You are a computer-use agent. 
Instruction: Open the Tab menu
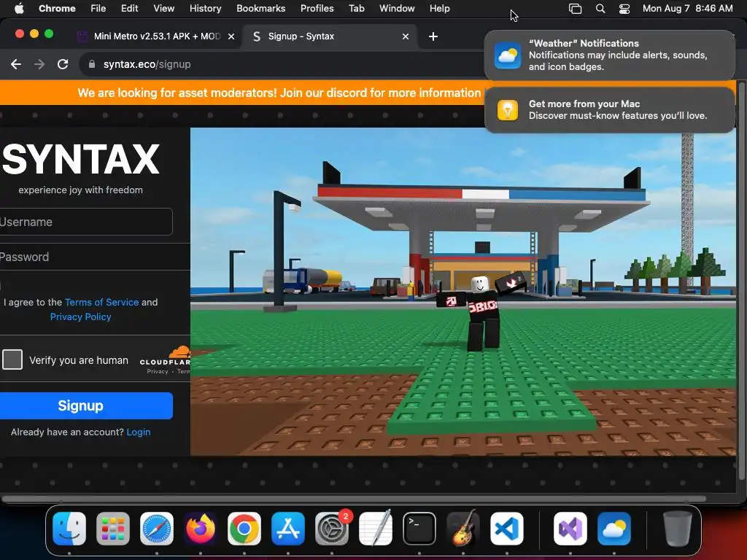pyautogui.click(x=356, y=9)
